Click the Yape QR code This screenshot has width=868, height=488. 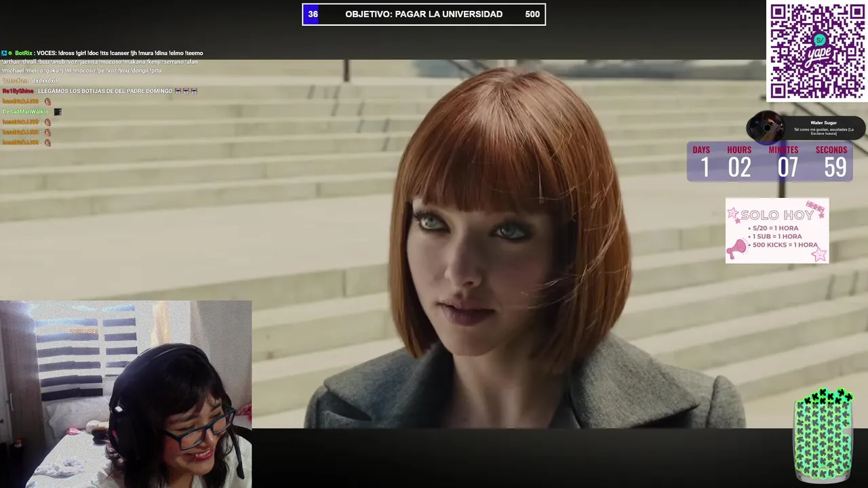click(817, 52)
